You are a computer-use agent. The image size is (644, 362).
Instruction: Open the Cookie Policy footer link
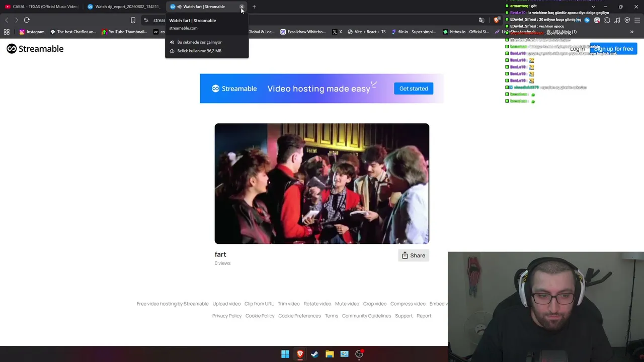(260, 316)
